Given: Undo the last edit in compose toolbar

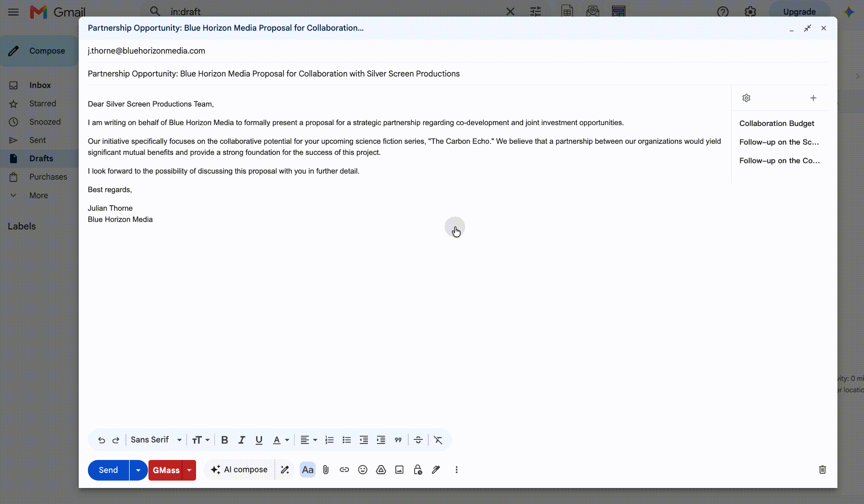Looking at the screenshot, I should [102, 440].
